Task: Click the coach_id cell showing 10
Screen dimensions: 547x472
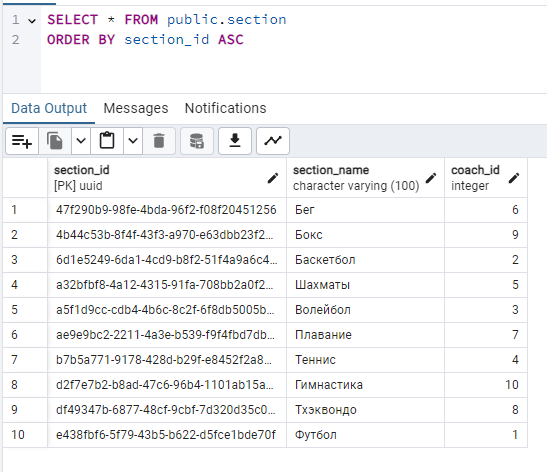Action: pos(486,384)
